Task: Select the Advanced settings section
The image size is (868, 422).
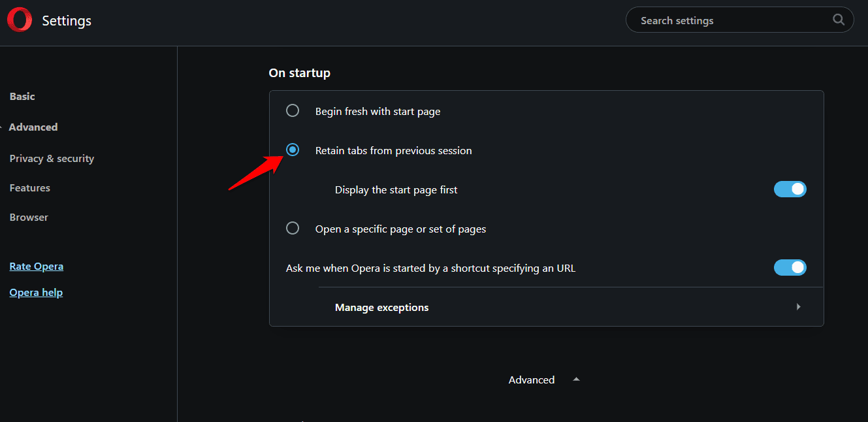Action: (33, 127)
